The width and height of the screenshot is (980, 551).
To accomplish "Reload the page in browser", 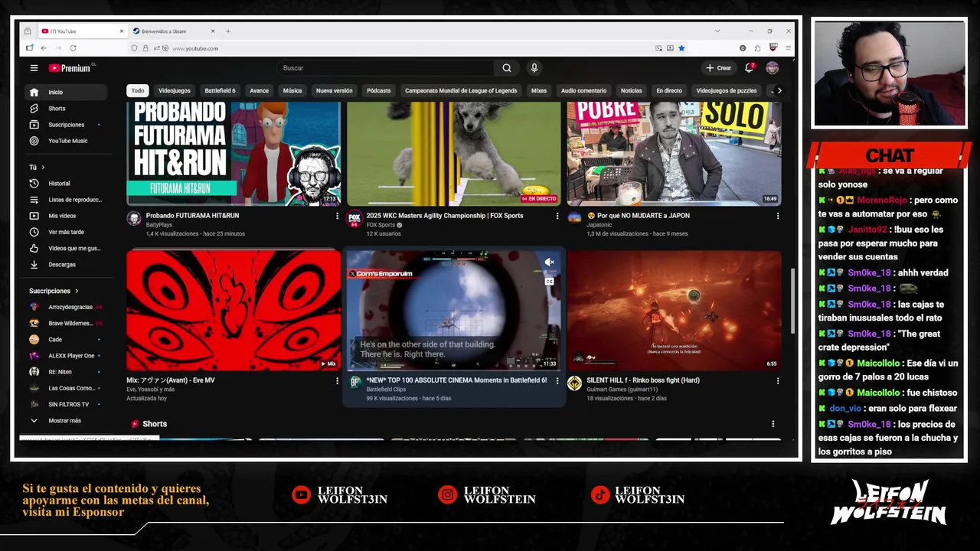I will pos(73,48).
